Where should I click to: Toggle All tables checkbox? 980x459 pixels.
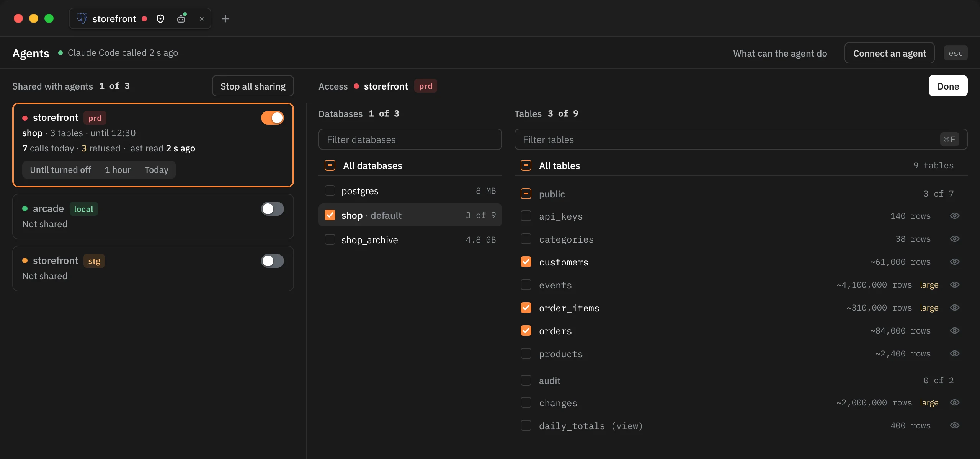tap(526, 165)
